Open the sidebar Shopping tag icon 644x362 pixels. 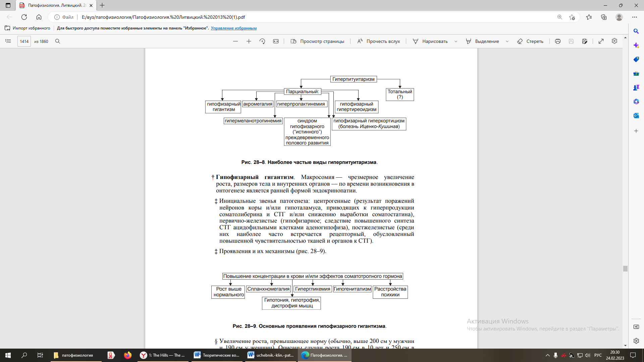click(636, 59)
